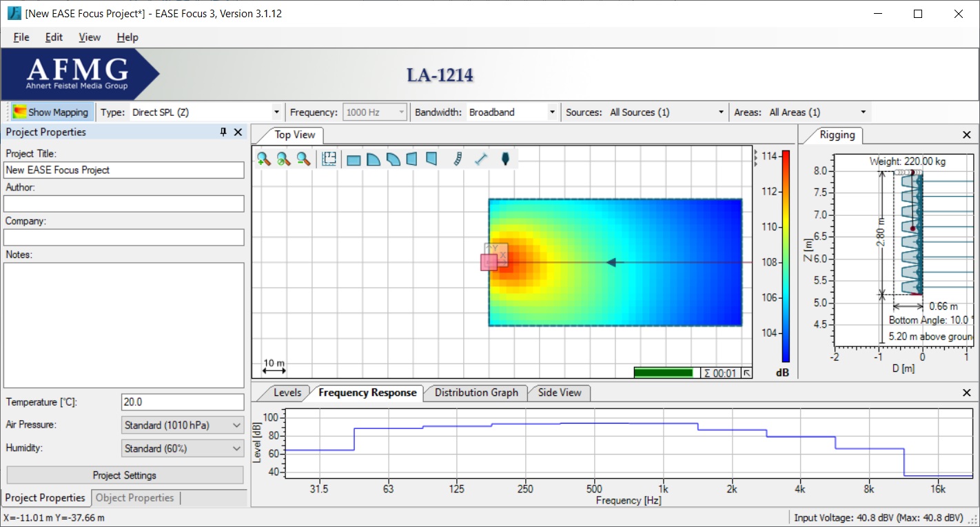
Task: Add a rectangular audience area
Action: coord(354,159)
